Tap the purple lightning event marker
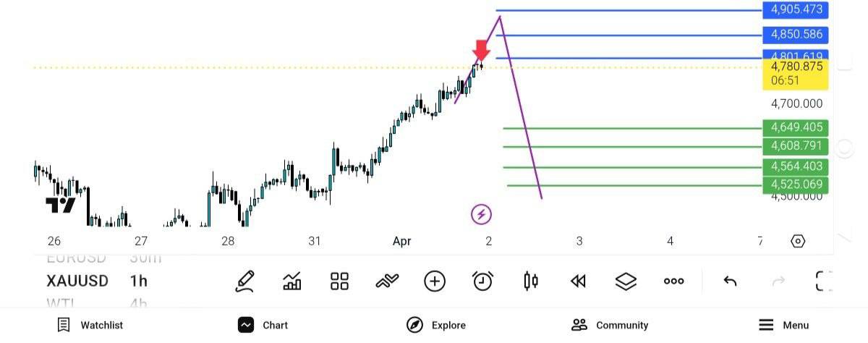Screen dimensions: 868x343 coord(482,214)
